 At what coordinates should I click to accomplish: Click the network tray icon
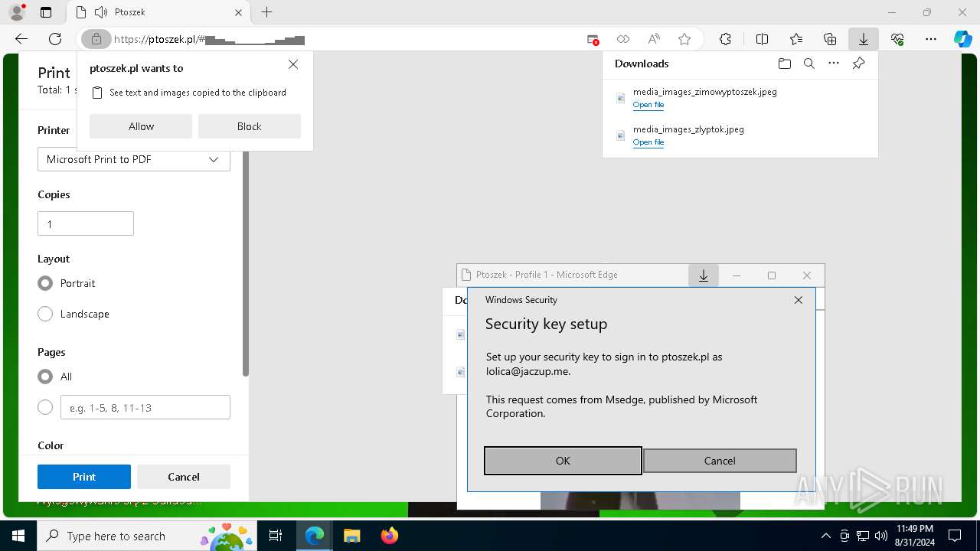pos(863,536)
